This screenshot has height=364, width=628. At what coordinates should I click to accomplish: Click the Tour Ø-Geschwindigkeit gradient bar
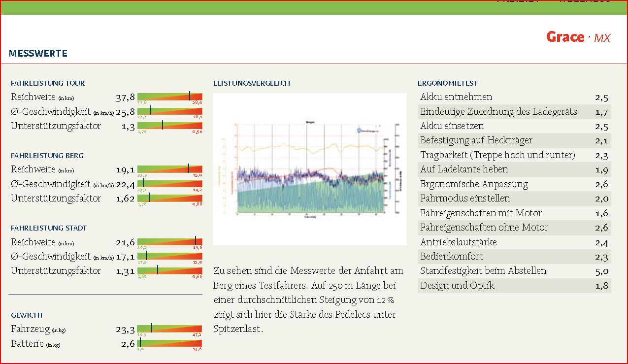coord(170,111)
